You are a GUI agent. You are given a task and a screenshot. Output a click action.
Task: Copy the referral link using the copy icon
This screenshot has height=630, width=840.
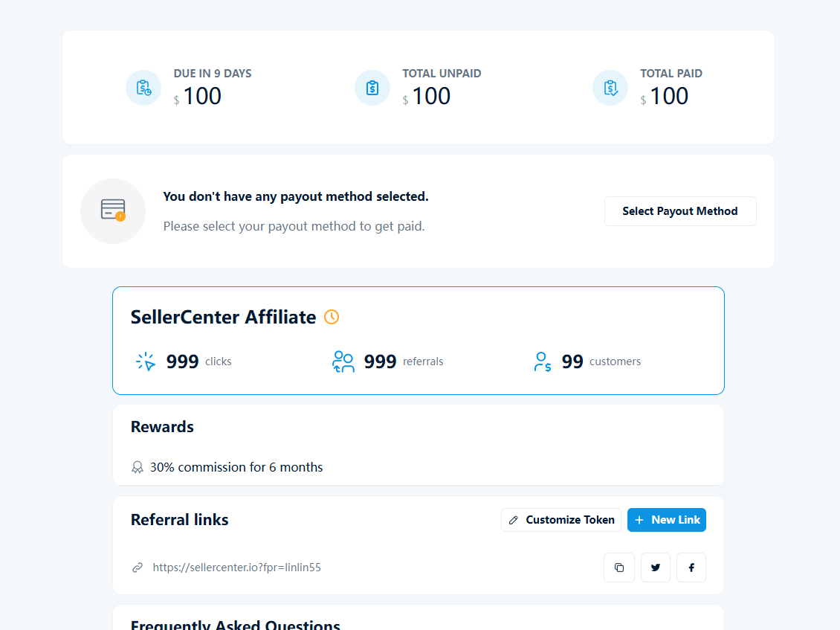(619, 567)
